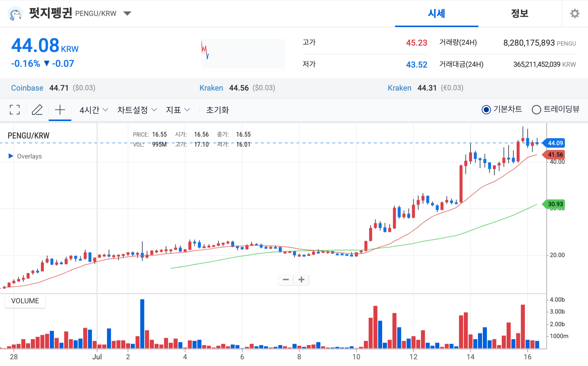Viewport: 588px width, 366px height.
Task: Open the 4시간 interval dropdown
Action: pyautogui.click(x=94, y=110)
